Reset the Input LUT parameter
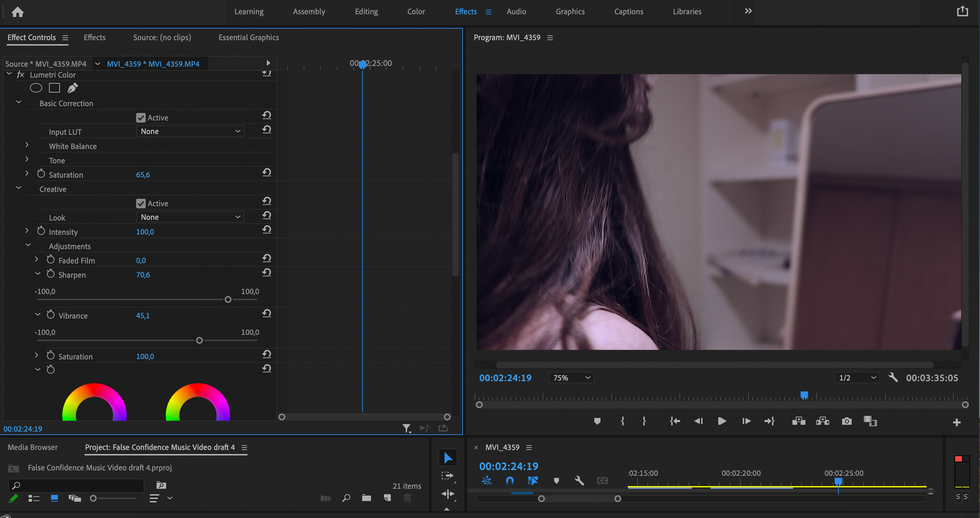This screenshot has height=518, width=980. click(267, 130)
